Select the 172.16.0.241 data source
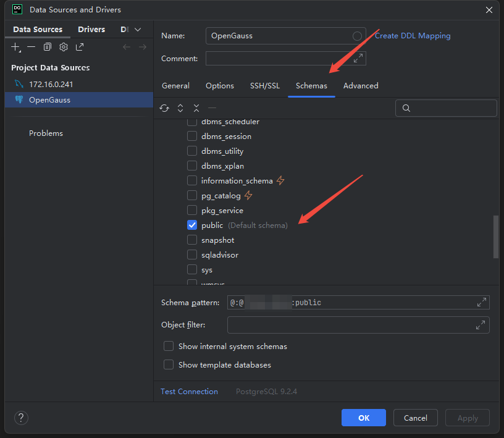The height and width of the screenshot is (438, 504). pos(79,84)
